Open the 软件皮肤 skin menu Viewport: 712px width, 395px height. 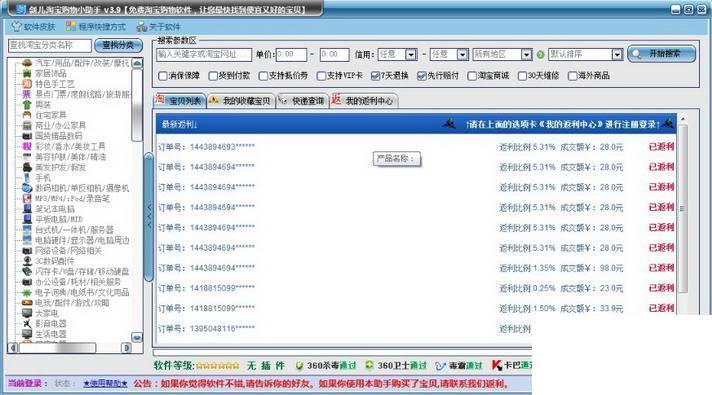(33, 27)
